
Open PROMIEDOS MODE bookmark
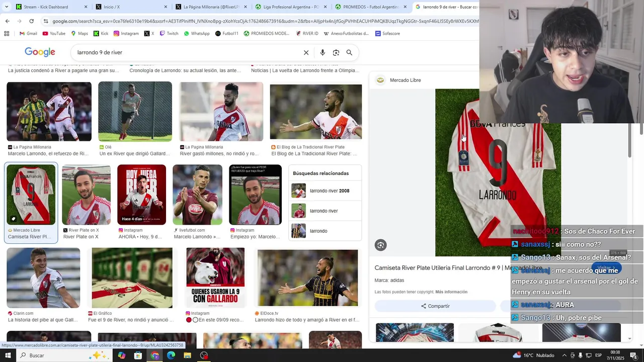[x=266, y=34]
